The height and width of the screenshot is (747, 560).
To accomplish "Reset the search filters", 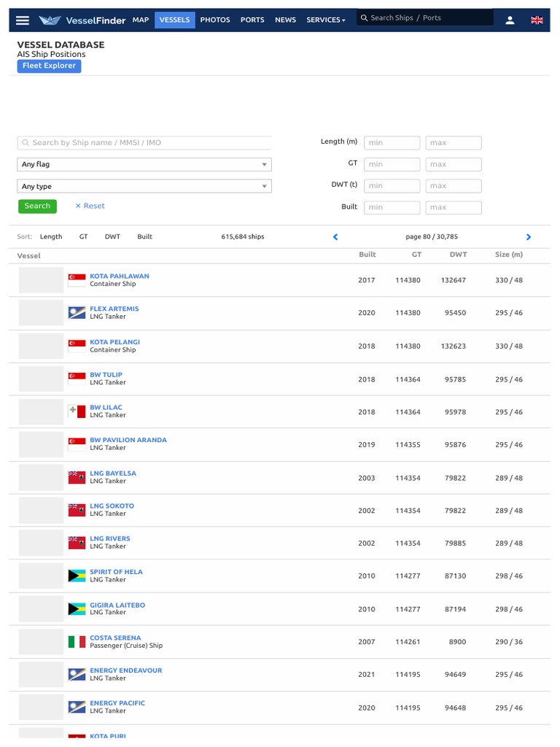I will tap(90, 206).
